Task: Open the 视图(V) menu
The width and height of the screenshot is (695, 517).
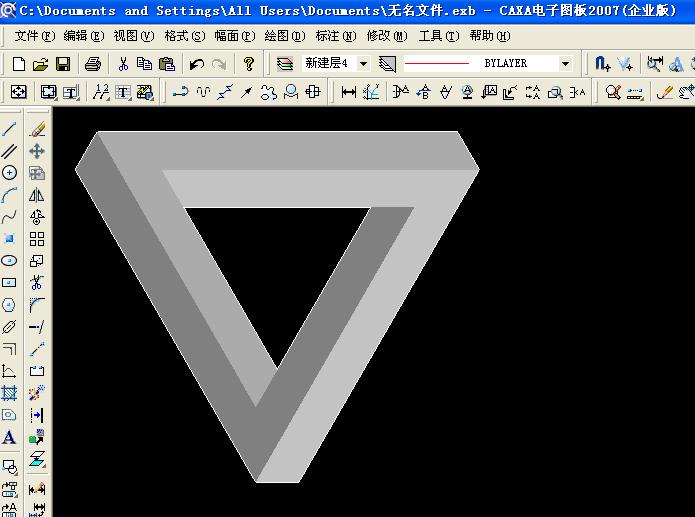Action: (x=134, y=35)
